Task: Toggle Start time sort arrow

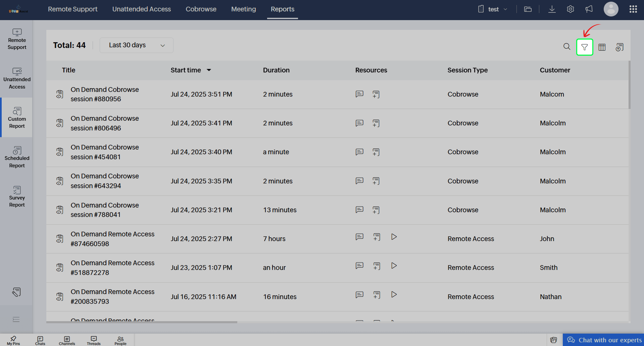Action: pos(209,70)
